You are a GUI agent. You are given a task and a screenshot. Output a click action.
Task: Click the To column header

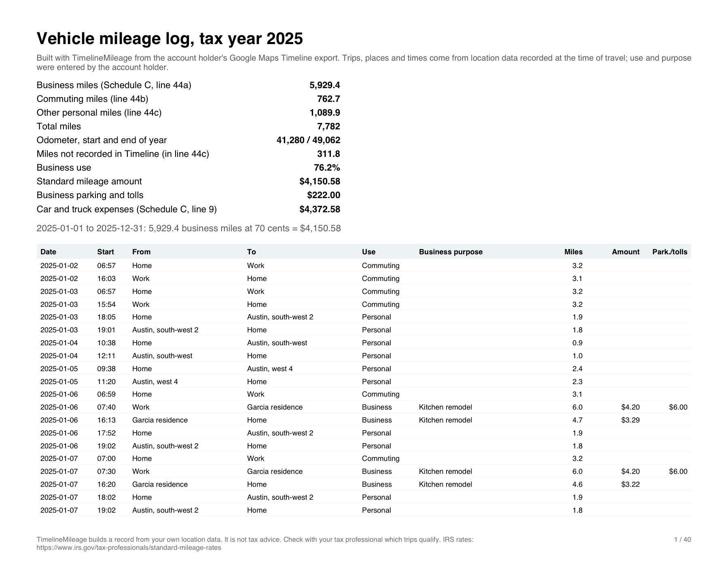pos(252,252)
